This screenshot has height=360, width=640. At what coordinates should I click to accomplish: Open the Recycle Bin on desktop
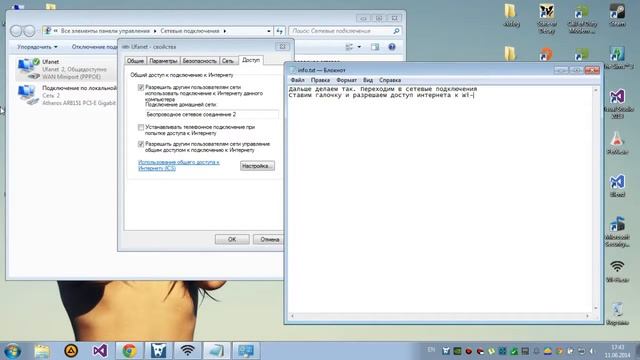pos(617,313)
